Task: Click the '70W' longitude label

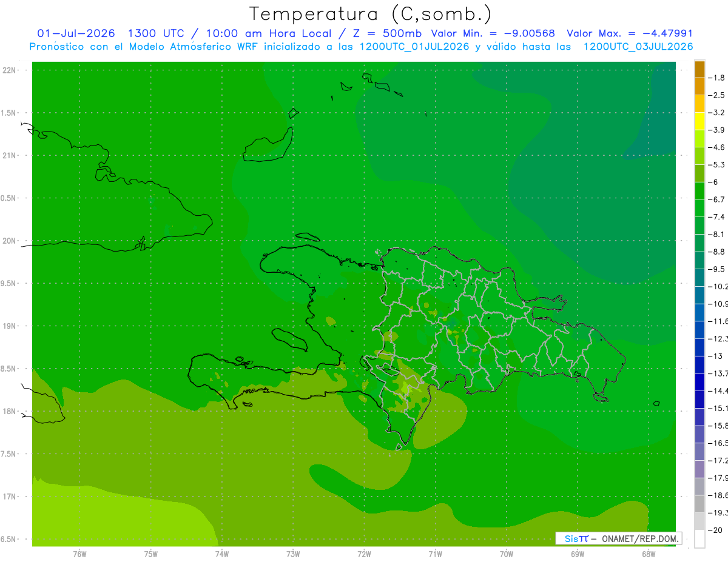Action: click(507, 554)
